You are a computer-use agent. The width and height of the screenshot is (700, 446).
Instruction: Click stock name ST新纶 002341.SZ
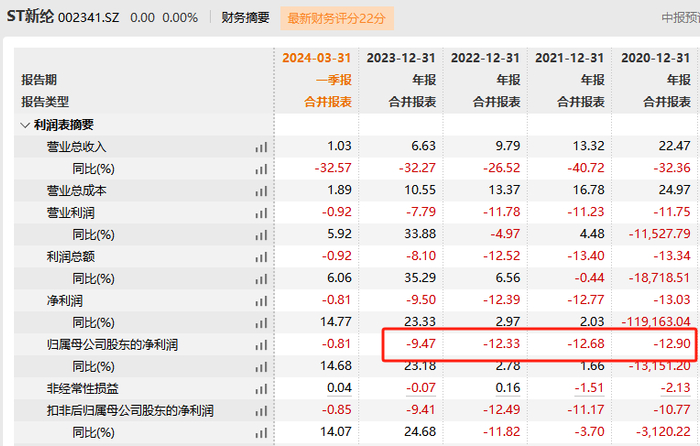pyautogui.click(x=63, y=17)
